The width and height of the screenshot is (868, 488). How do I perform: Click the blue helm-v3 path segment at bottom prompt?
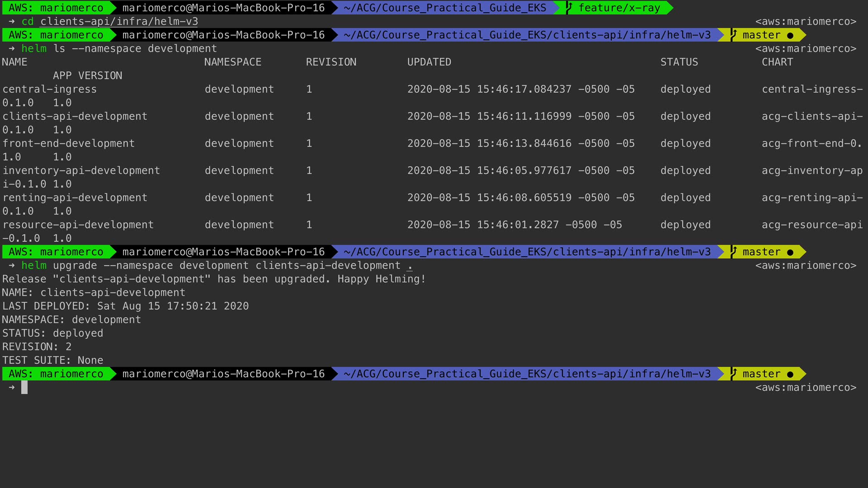(x=527, y=374)
